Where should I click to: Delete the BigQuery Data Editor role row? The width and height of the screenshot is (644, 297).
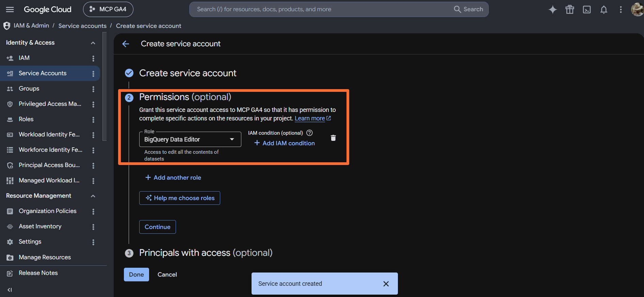coord(333,138)
